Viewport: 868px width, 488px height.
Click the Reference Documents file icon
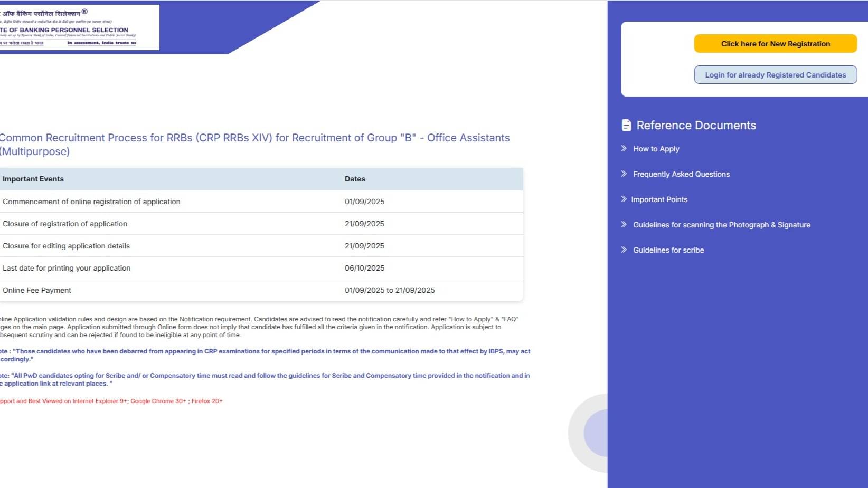click(626, 125)
